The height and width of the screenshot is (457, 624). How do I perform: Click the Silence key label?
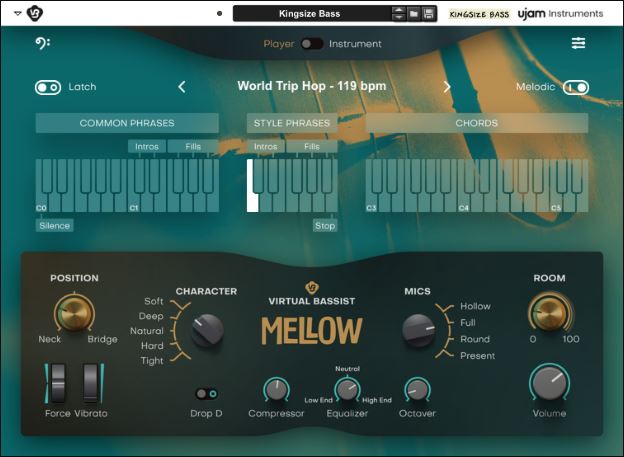[55, 226]
